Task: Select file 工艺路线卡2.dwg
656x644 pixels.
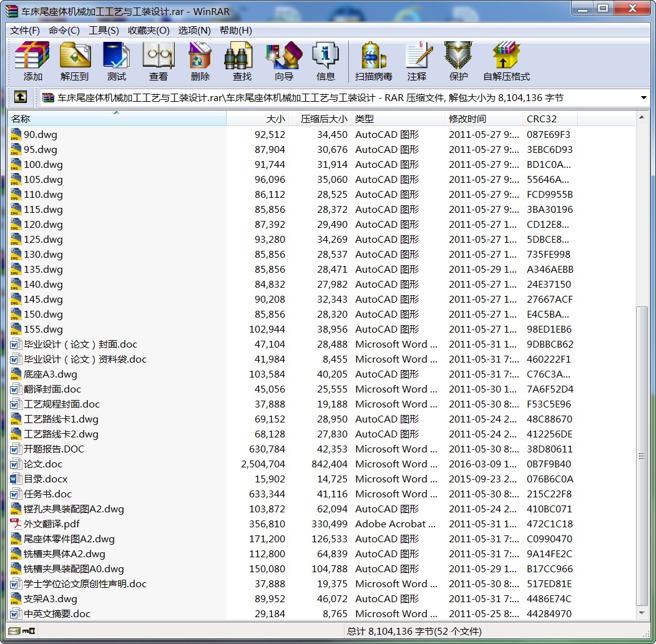Action: [61, 434]
